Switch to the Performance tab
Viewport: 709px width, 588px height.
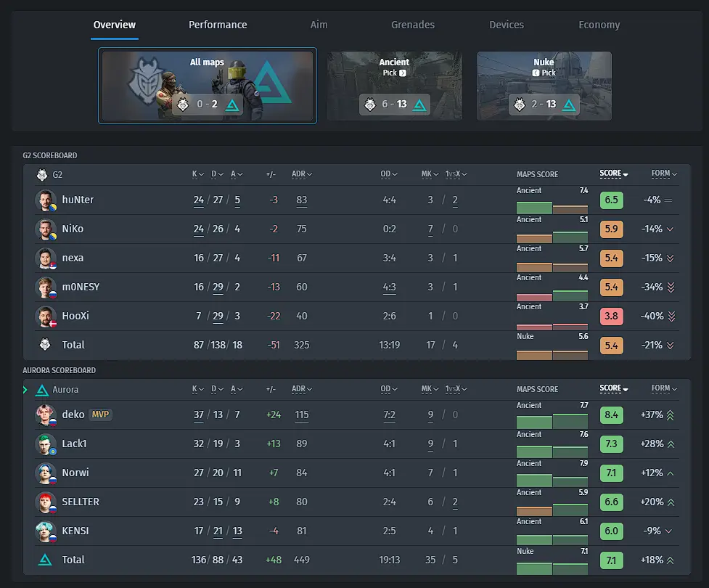[218, 25]
